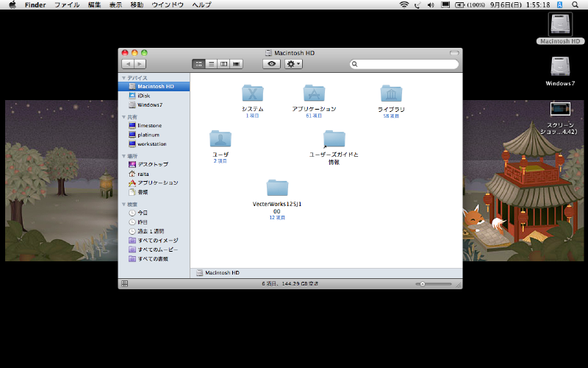Click Macintosh HD in the path bar
The width and height of the screenshot is (588, 368).
click(x=218, y=273)
